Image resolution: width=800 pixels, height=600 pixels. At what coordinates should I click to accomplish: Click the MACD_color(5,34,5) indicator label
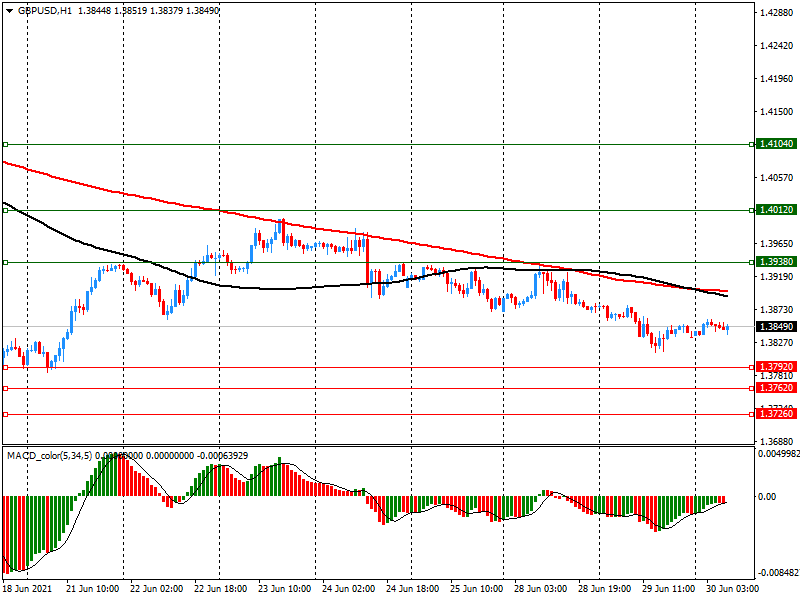tap(49, 456)
